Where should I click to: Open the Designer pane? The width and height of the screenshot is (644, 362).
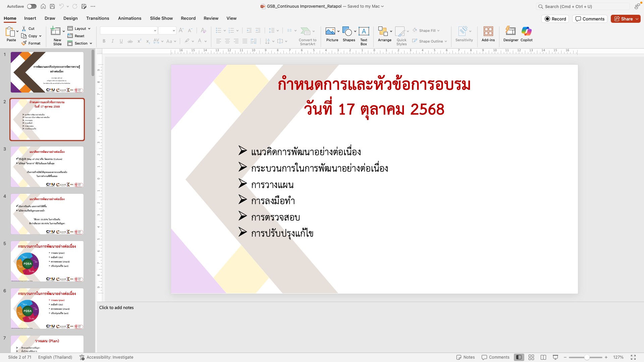(511, 34)
